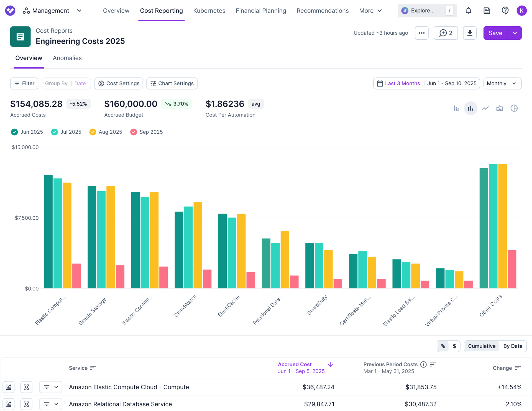This screenshot has height=411, width=532.
Task: Select the line chart view icon
Action: pyautogui.click(x=485, y=108)
